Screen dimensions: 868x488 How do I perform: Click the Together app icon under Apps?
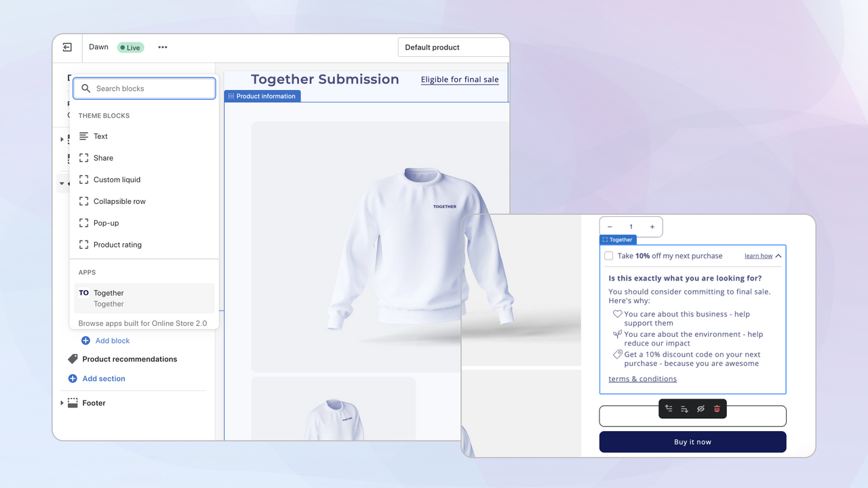(84, 293)
